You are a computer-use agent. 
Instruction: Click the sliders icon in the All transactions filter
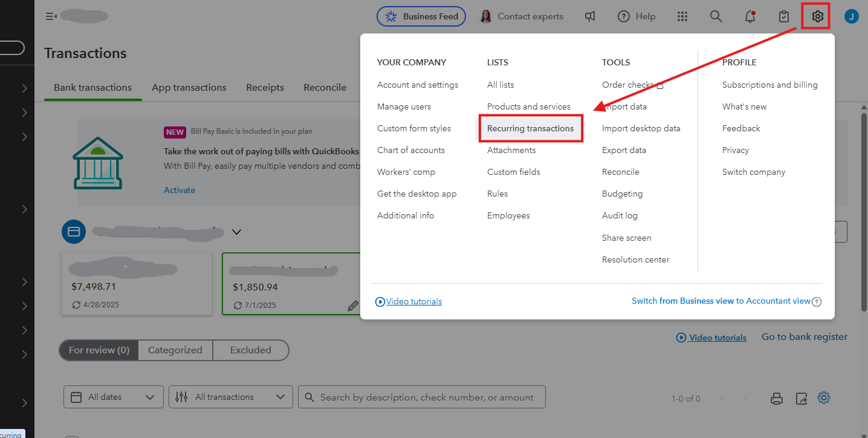(181, 397)
